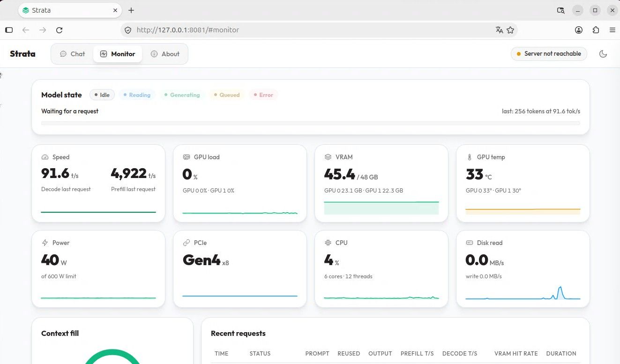Select the Queued model state chip
This screenshot has width=620, height=364.
[x=227, y=95]
